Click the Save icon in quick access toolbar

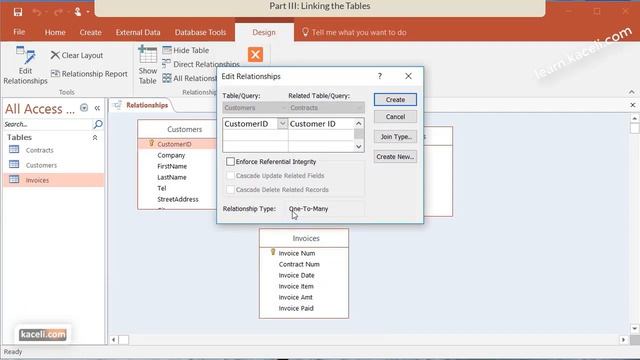18,12
